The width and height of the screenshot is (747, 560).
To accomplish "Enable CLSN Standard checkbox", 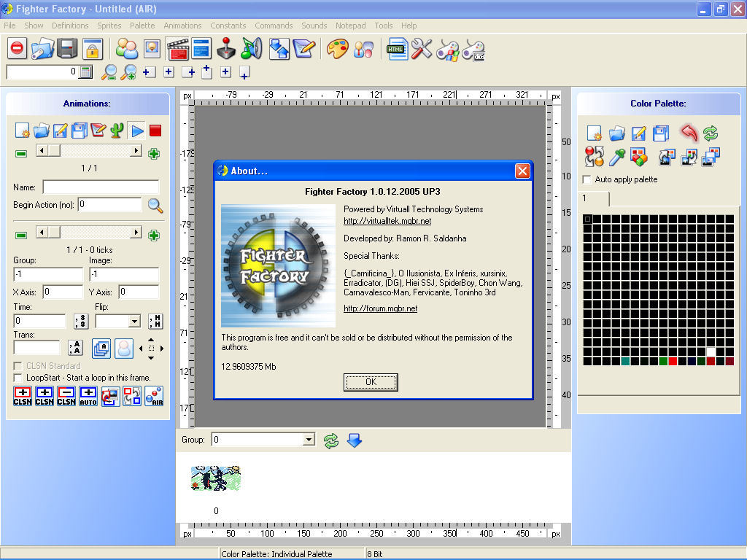I will [x=18, y=366].
